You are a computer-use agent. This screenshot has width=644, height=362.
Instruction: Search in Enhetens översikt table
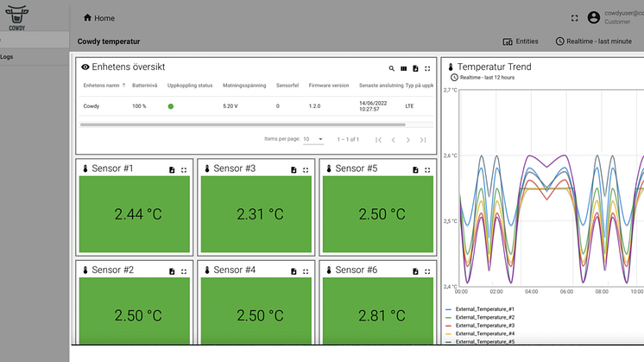pos(391,68)
